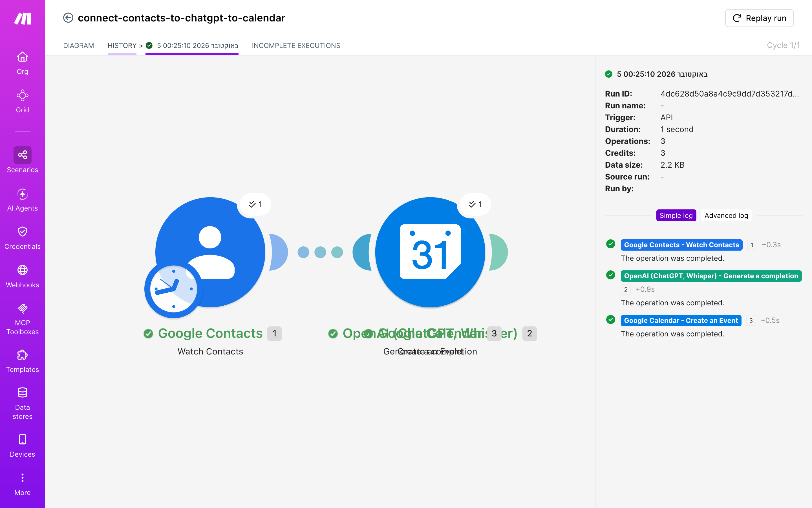Screen dimensions: 812x508
Task: Switch to the HISTORY tab
Action: (x=122, y=46)
